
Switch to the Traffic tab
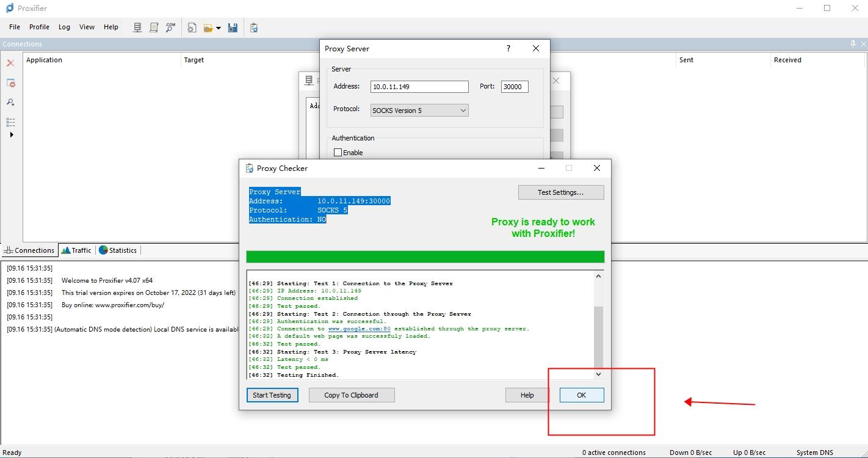click(76, 250)
